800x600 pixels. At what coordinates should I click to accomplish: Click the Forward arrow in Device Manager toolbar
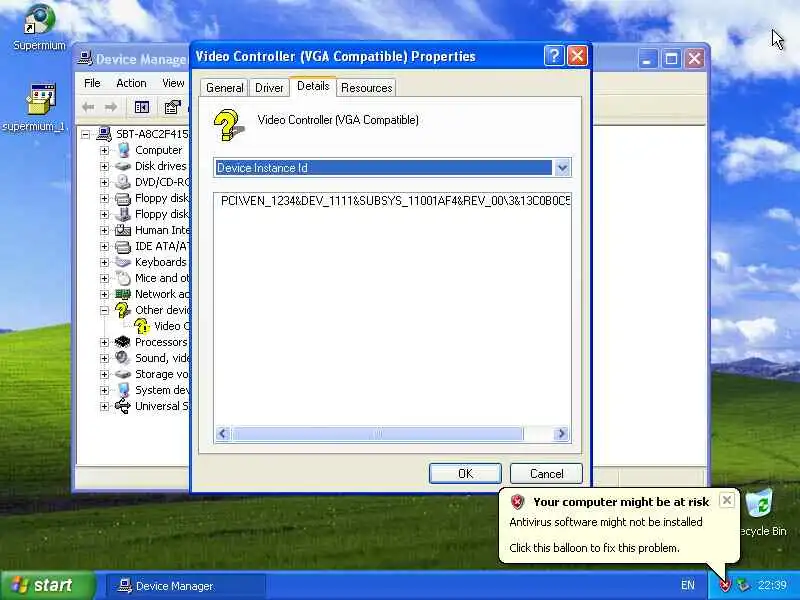click(x=111, y=107)
